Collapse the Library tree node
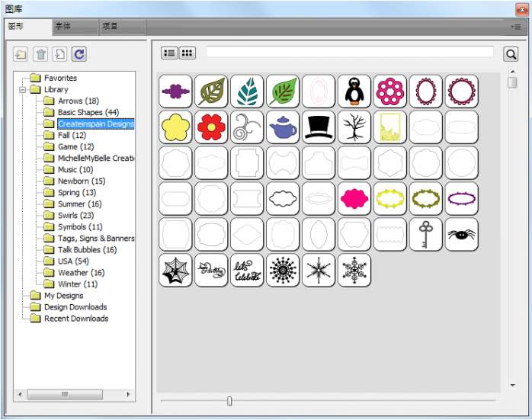 23,90
